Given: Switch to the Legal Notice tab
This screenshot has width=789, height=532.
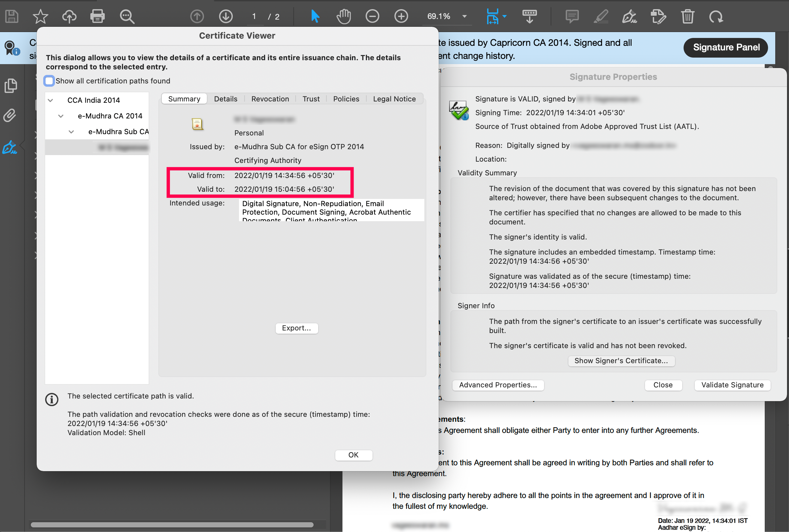Looking at the screenshot, I should 394,99.
